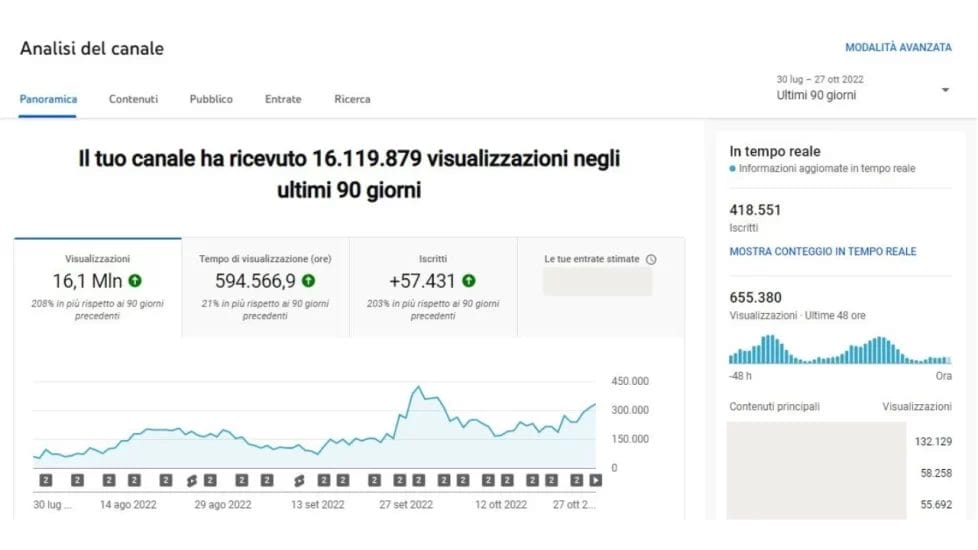
Task: Expand the Ultimi 90 giorni date range dropdown
Action: click(863, 88)
